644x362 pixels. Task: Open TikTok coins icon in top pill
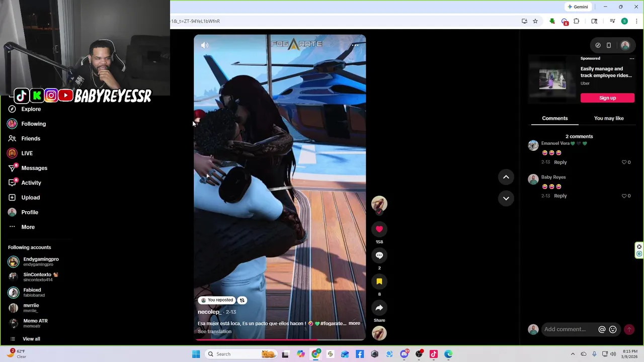coord(598,45)
